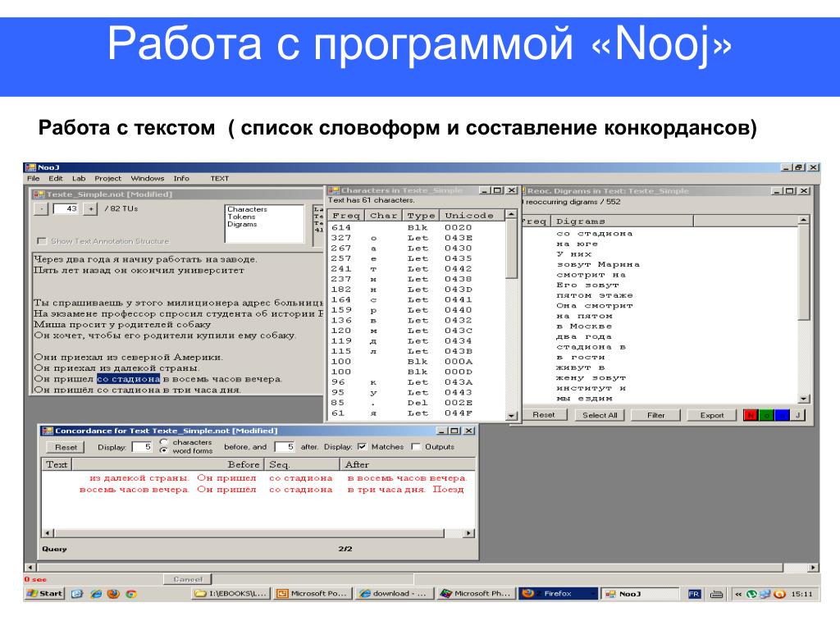Switch to the Firefox taskbar group

[x=558, y=594]
